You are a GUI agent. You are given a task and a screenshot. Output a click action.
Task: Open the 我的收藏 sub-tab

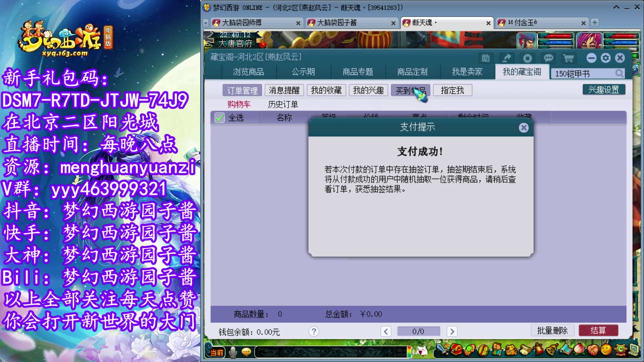326,90
